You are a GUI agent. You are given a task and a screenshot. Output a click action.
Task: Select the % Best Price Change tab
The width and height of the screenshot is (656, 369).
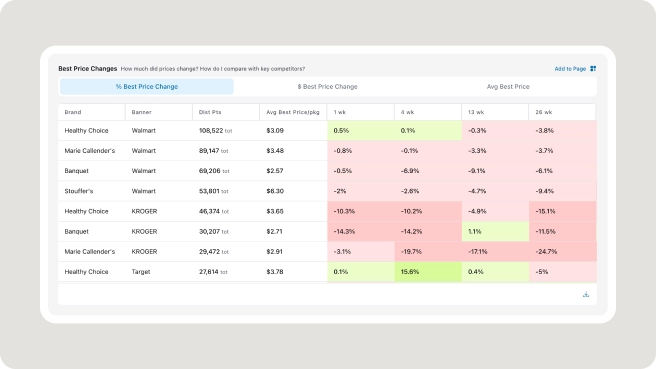pos(147,87)
